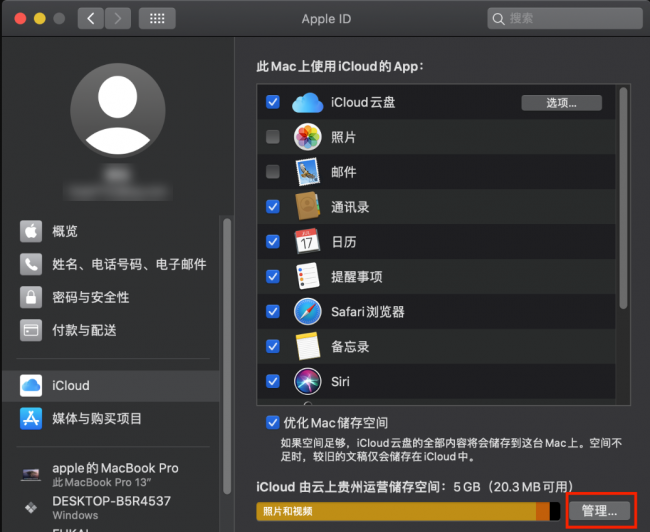This screenshot has width=650, height=532.
Task: Click the Siri app icon
Action: [308, 381]
